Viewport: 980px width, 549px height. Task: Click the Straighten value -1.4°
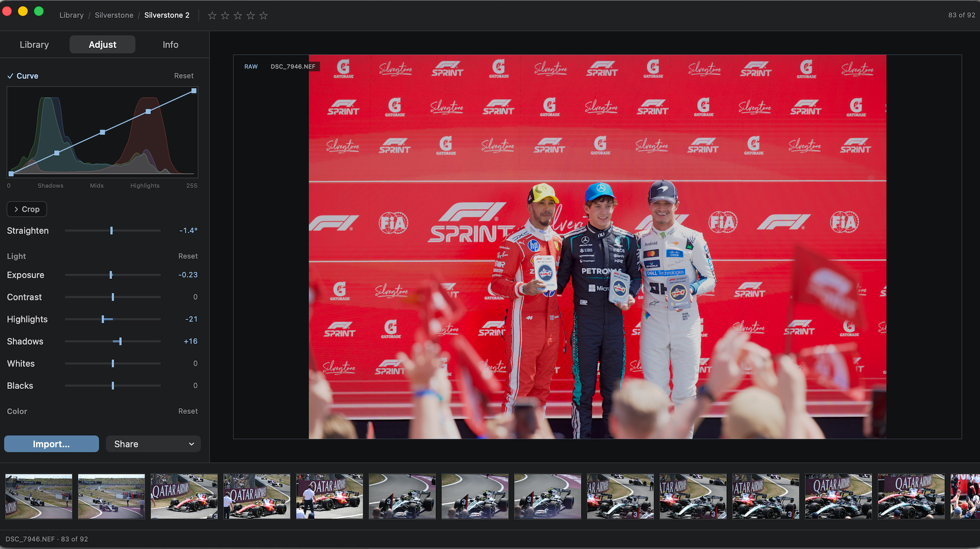pos(188,231)
